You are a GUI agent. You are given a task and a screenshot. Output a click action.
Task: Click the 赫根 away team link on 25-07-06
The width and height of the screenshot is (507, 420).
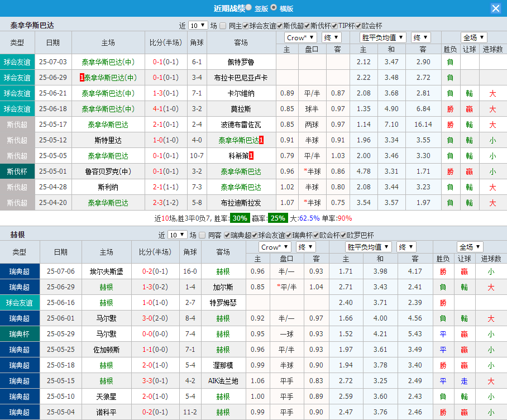223,271
